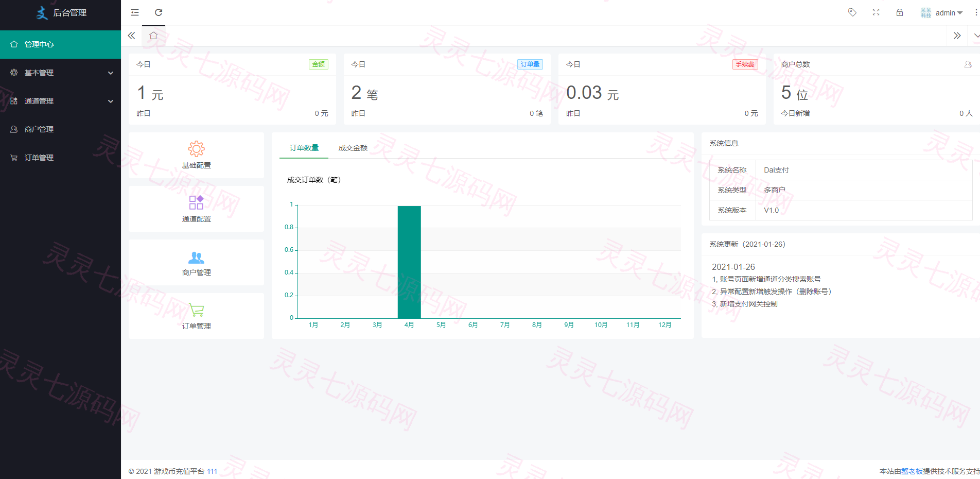Click the blue 订单量 badge

[x=530, y=64]
